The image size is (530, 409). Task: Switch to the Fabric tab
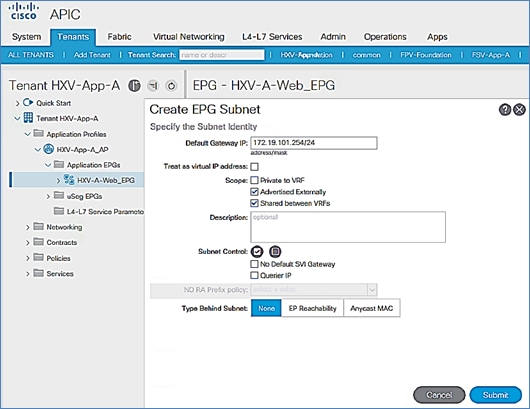pos(119,37)
